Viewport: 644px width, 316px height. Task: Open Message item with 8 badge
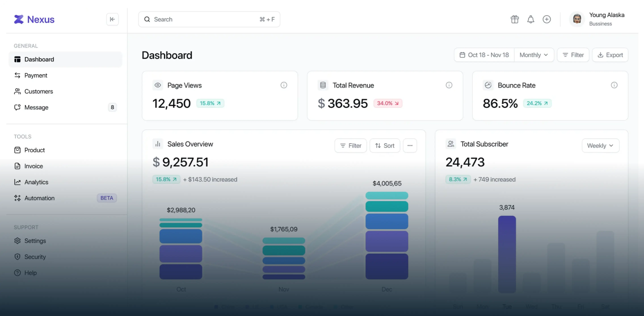click(x=36, y=107)
